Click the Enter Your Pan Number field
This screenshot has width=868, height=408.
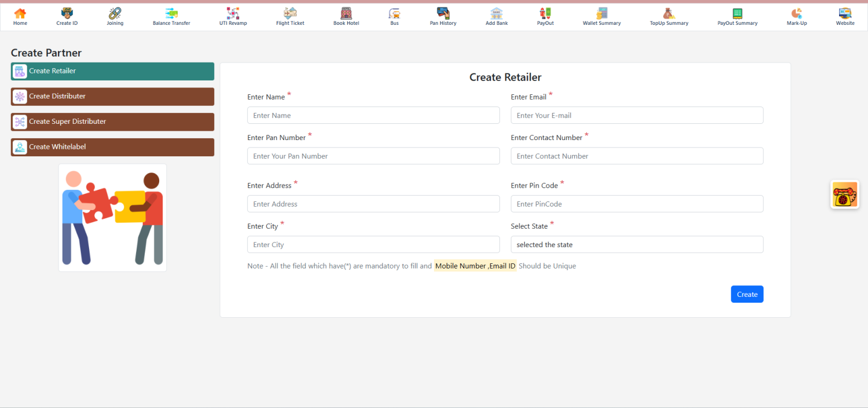click(x=373, y=156)
